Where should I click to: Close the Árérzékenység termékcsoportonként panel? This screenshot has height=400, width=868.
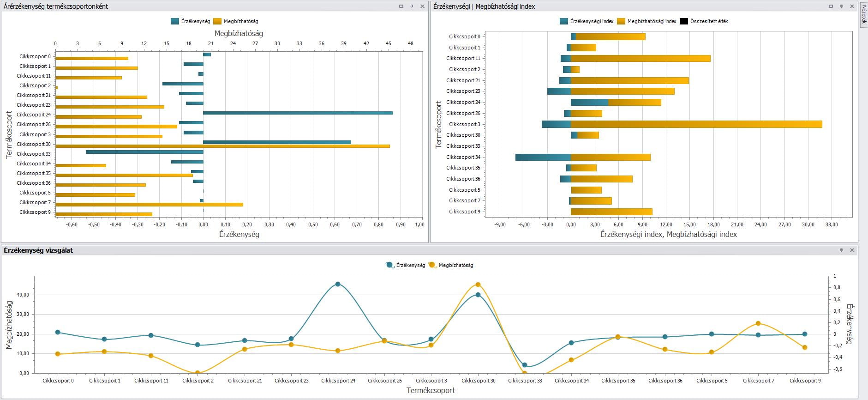[x=422, y=6]
